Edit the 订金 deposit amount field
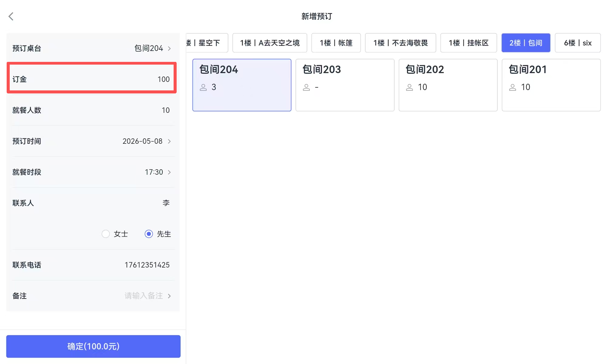607x364 pixels. pos(92,79)
